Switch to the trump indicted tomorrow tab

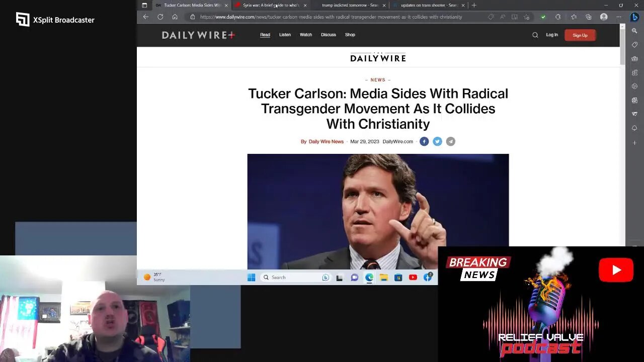tap(350, 5)
